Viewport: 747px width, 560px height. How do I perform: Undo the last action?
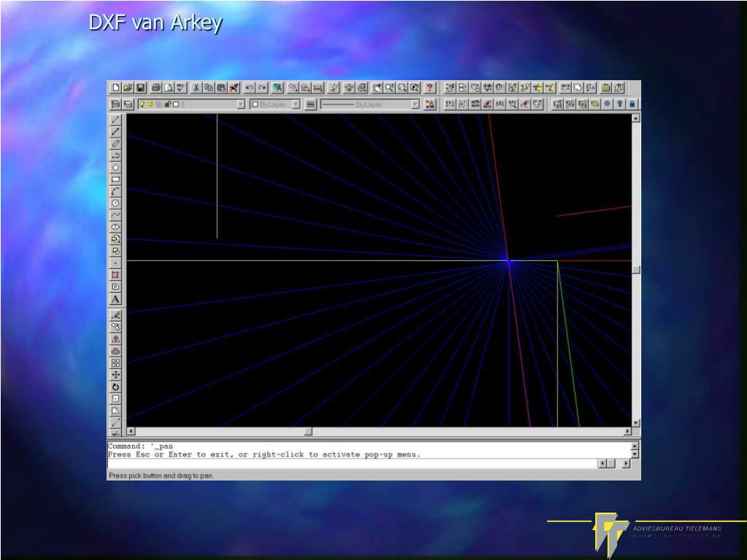click(249, 87)
